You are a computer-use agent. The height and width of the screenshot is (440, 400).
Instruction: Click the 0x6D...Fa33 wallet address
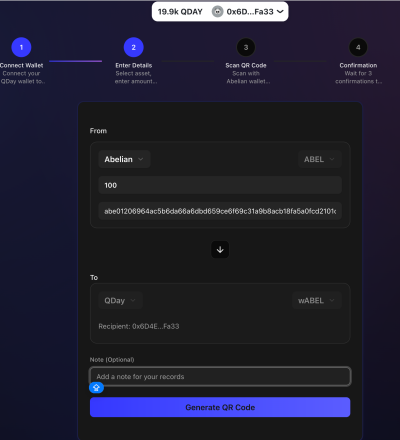250,12
